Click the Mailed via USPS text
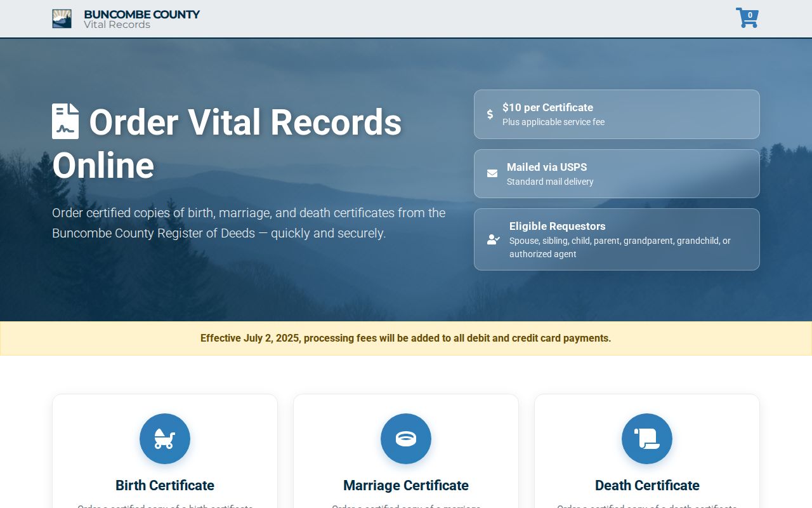This screenshot has width=812, height=508. coord(547,167)
